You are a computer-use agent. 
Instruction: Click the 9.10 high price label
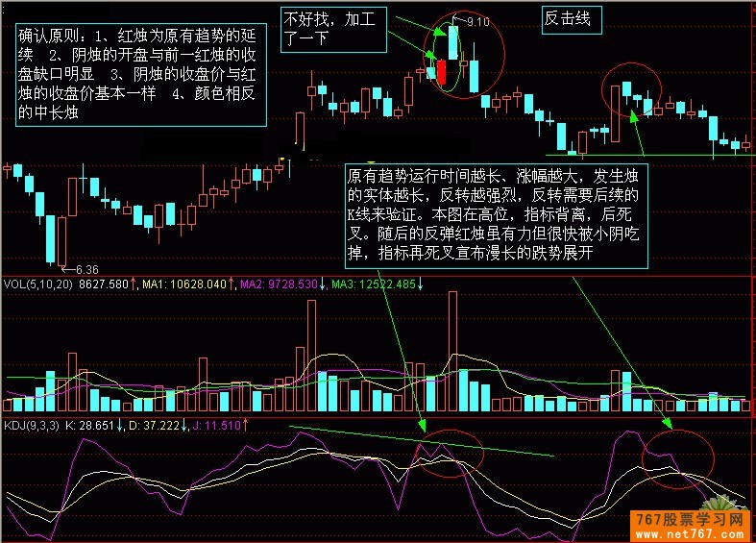[477, 21]
